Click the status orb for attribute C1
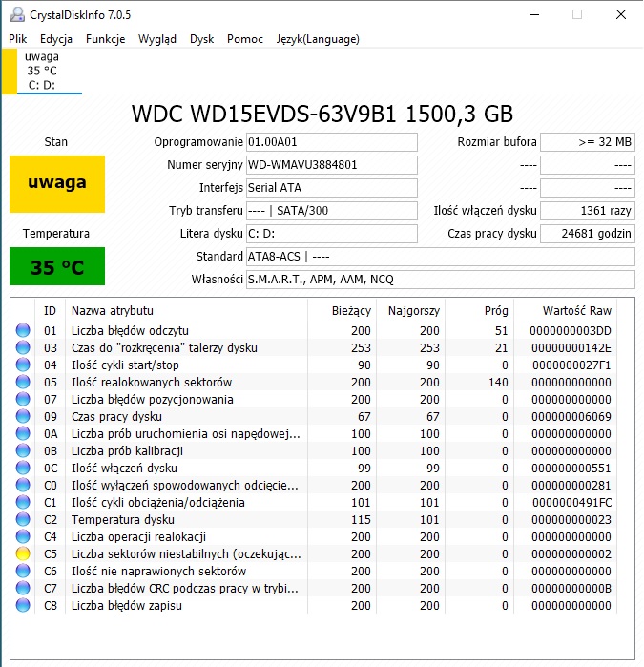Viewport: 644px width, 667px height. 23,502
